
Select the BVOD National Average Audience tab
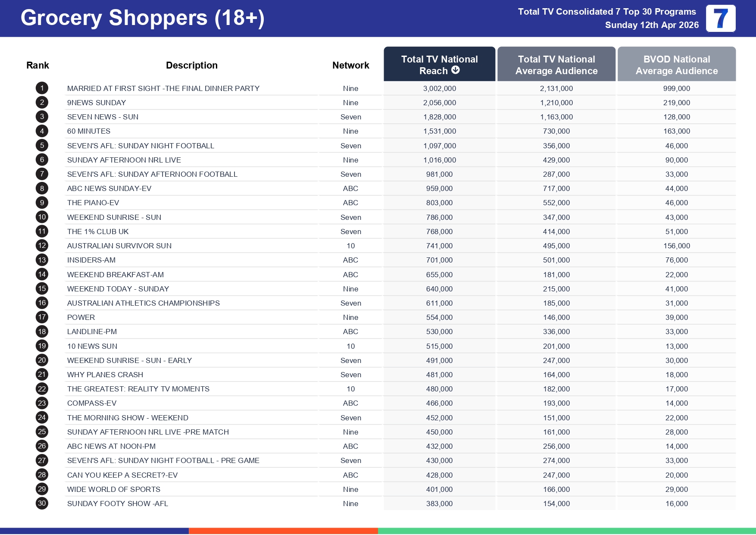point(676,64)
